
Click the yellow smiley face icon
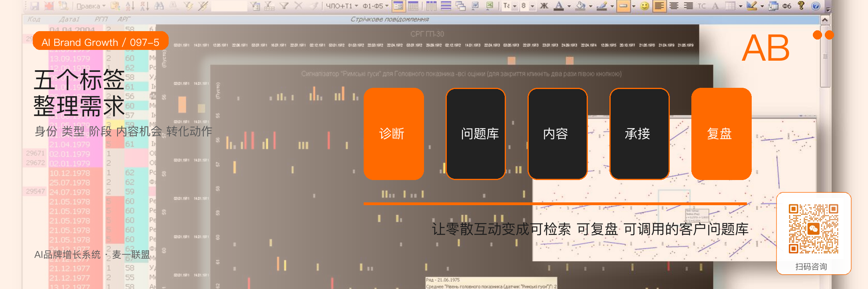[645, 6]
